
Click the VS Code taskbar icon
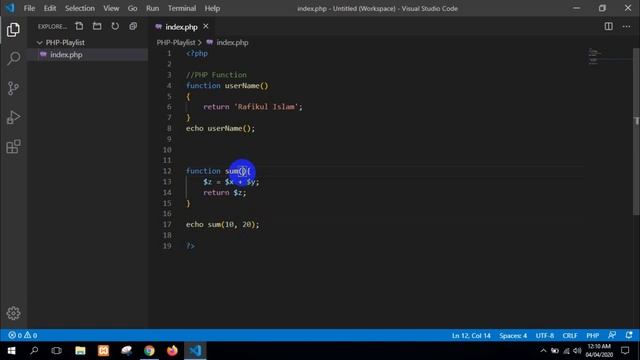pos(196,351)
